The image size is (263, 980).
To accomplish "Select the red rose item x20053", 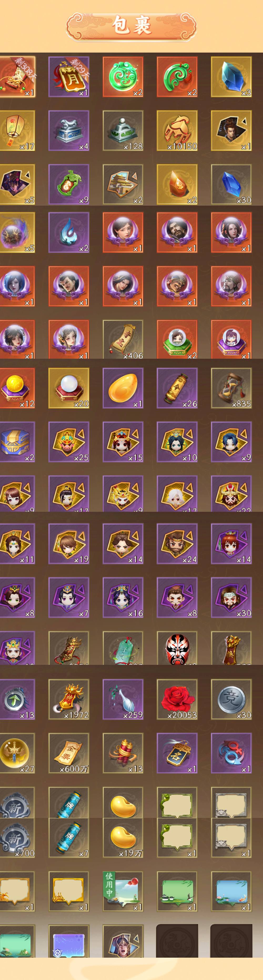I will (177, 699).
